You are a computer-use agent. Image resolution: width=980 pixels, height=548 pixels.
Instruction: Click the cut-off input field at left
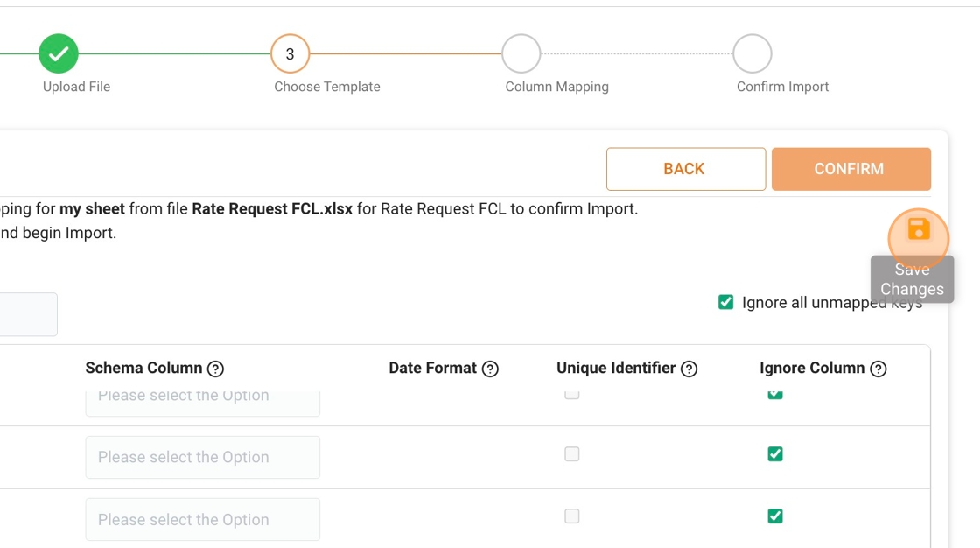[x=28, y=314]
